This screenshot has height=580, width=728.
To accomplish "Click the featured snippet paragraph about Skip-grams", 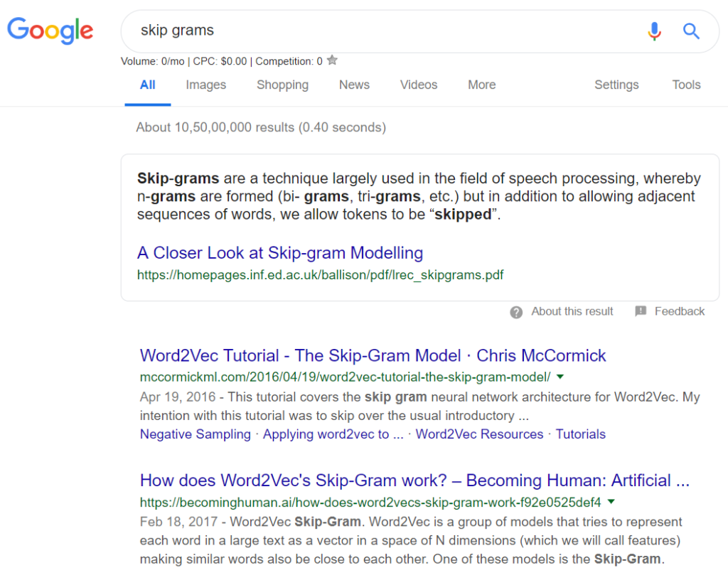I will [419, 196].
